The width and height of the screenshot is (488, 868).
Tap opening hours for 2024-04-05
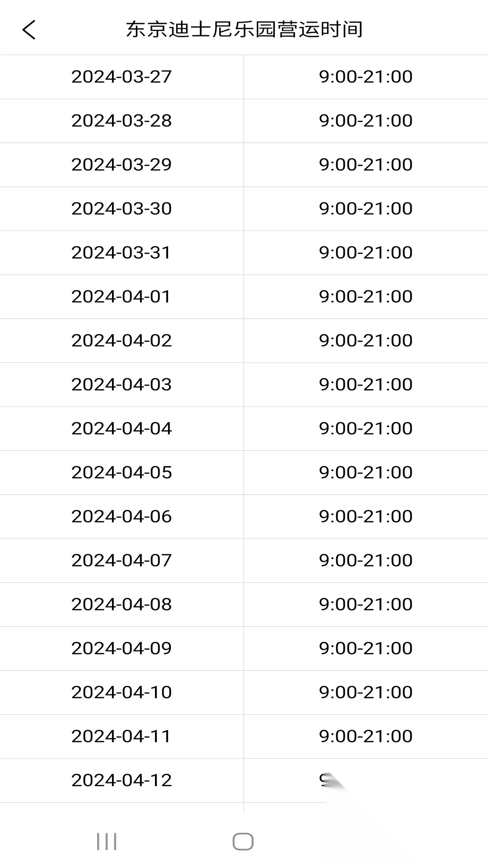(366, 472)
